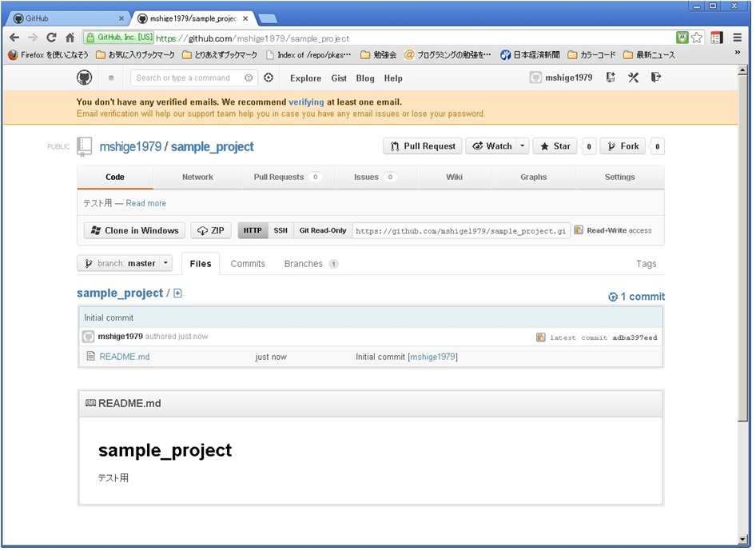
Task: Open repository Settings tab
Action: point(620,177)
